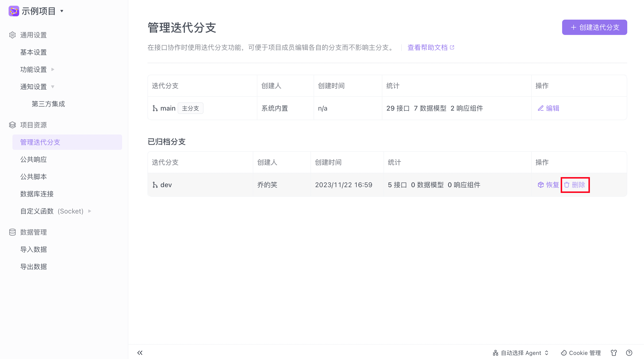
Task: Click the 已归档分支 heading
Action: coord(166,142)
